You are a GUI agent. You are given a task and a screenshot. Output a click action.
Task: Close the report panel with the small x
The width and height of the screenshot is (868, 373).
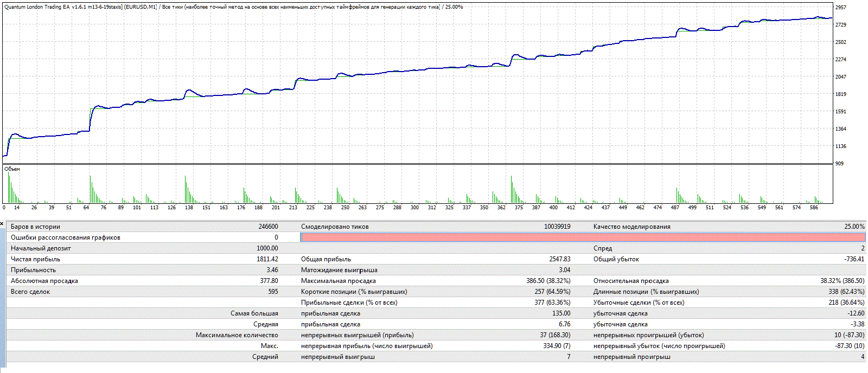click(2, 223)
